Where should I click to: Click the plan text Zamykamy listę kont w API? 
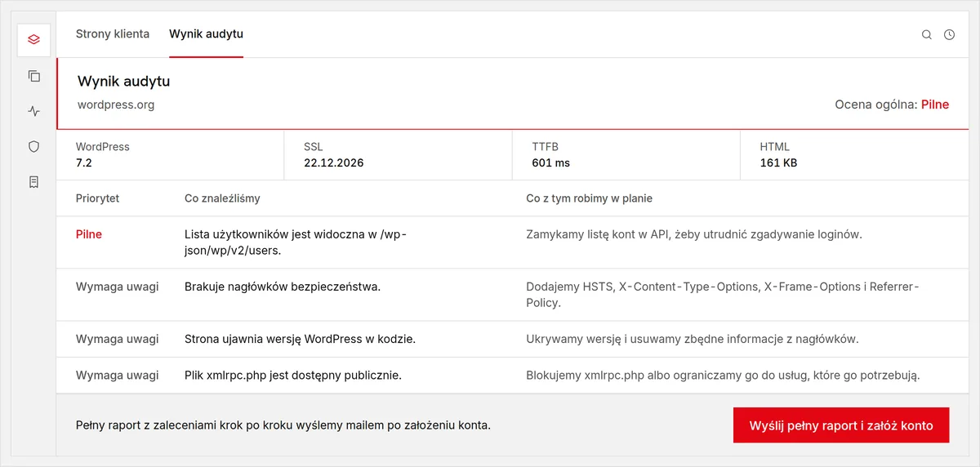pyautogui.click(x=694, y=234)
